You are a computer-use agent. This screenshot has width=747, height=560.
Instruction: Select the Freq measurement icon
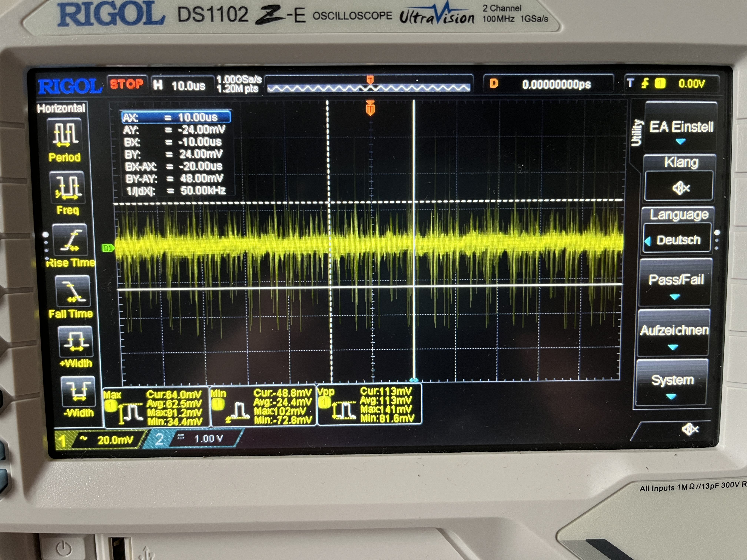[x=67, y=188]
